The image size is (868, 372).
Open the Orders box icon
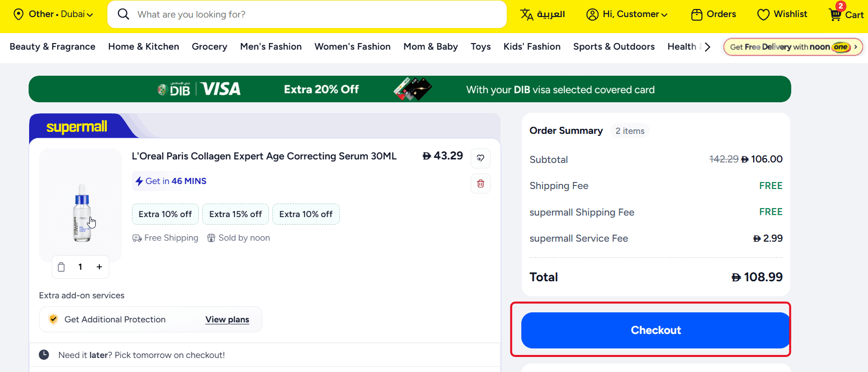coord(696,15)
